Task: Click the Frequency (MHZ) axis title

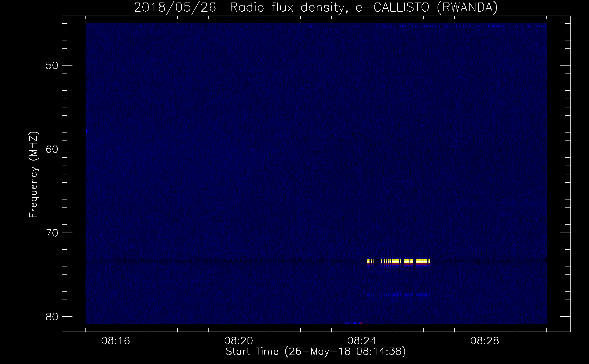Action: click(x=33, y=175)
